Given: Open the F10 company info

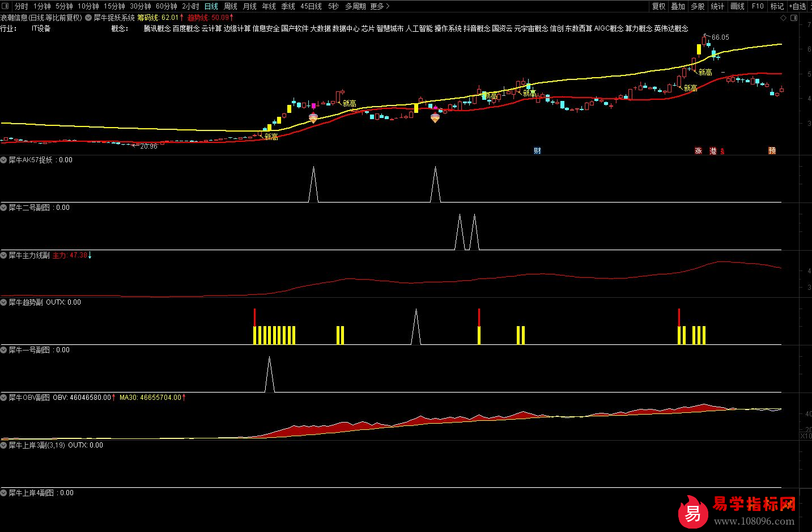Looking at the screenshot, I should point(758,6).
